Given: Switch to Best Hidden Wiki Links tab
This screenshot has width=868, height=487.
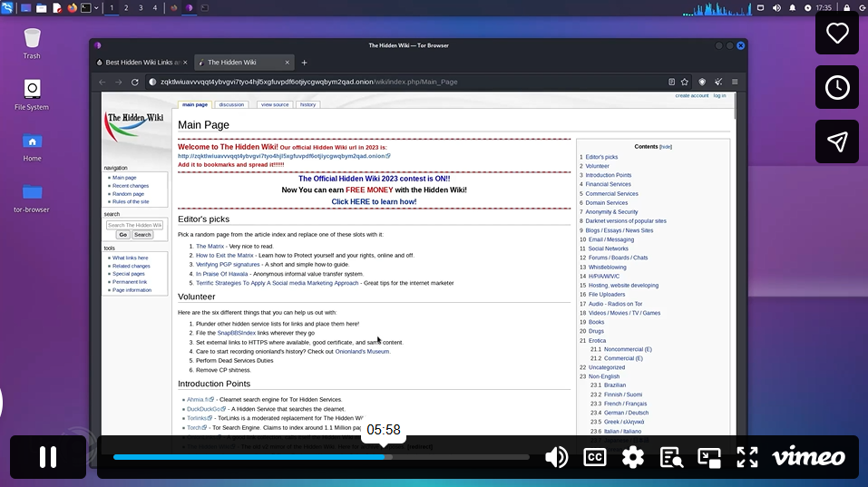Looking at the screenshot, I should click(x=142, y=63).
